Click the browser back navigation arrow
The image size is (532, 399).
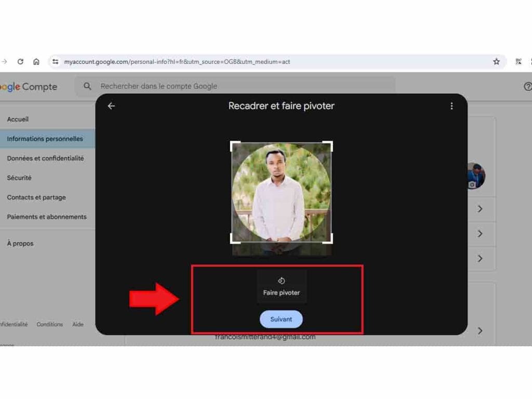[x=4, y=61]
